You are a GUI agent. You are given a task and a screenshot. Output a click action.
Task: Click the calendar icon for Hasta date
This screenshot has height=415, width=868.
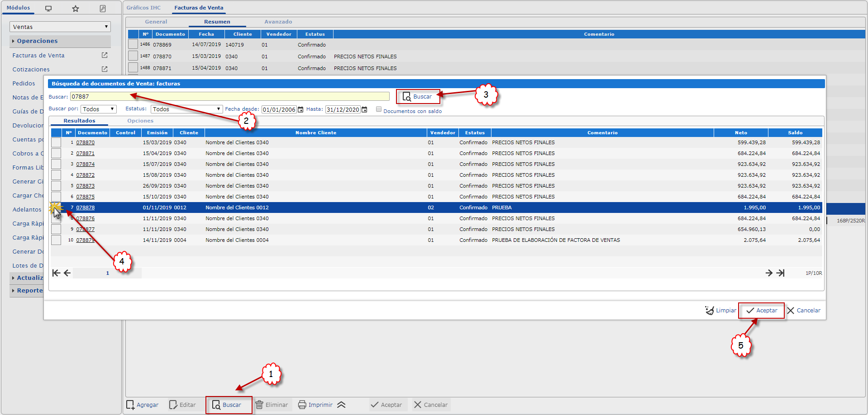[x=364, y=109]
